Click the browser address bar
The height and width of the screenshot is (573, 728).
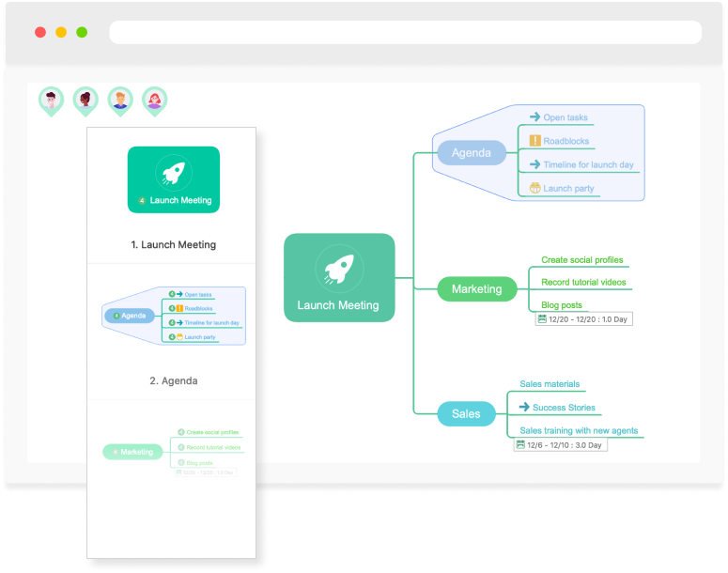coord(405,32)
